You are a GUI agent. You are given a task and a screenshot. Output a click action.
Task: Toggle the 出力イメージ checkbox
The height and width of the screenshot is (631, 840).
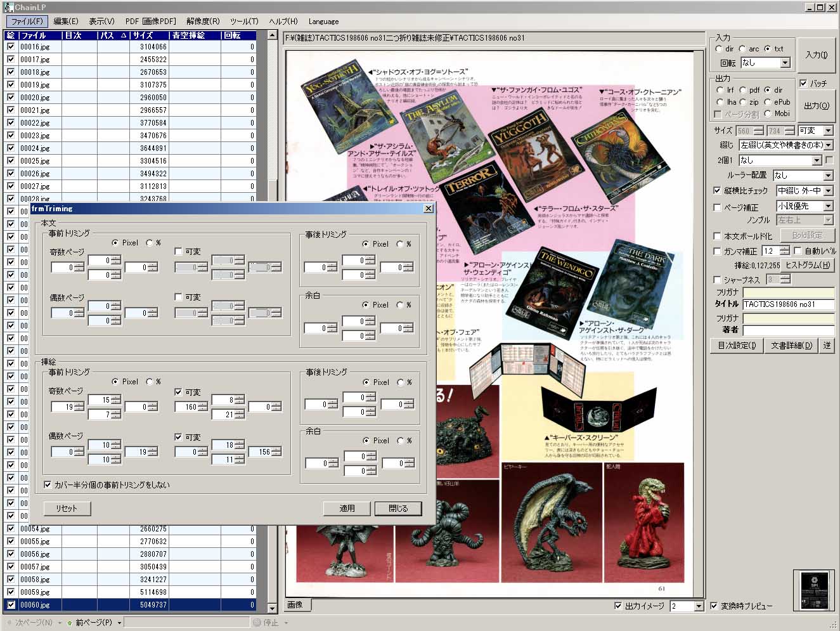click(618, 606)
